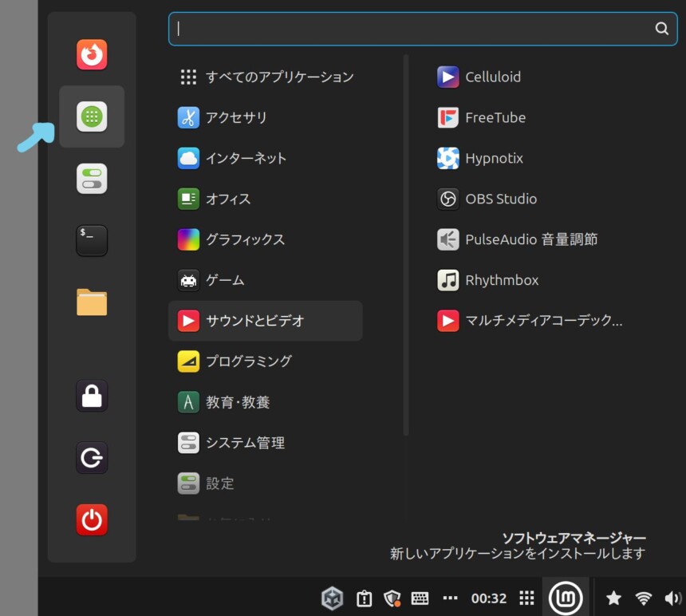The width and height of the screenshot is (686, 616).
Task: Click the magnifier icon in search box
Action: click(661, 29)
